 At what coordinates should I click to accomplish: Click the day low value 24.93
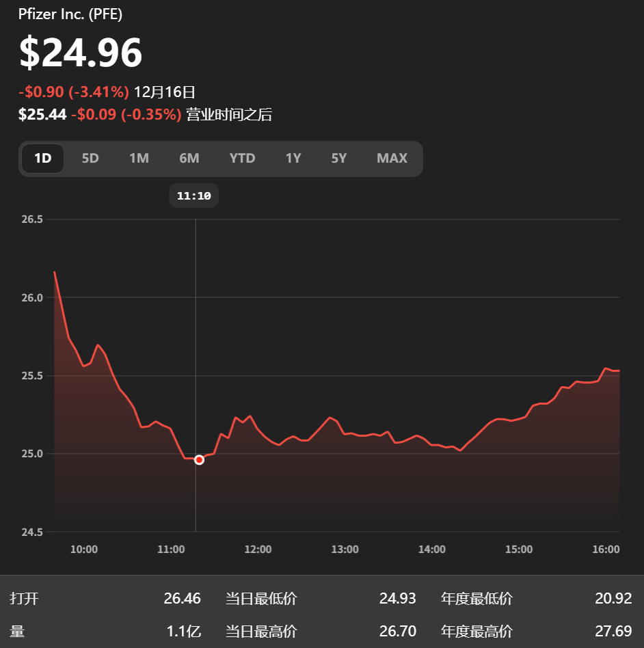pos(398,598)
